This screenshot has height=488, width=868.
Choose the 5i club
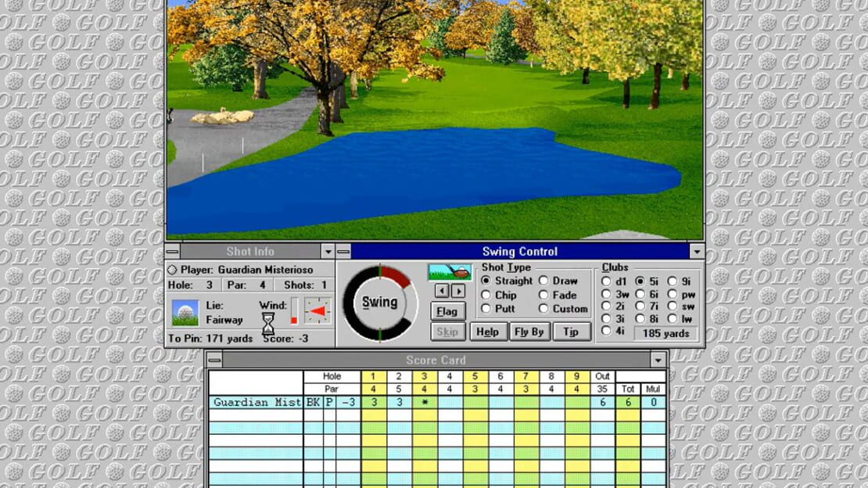pos(647,282)
